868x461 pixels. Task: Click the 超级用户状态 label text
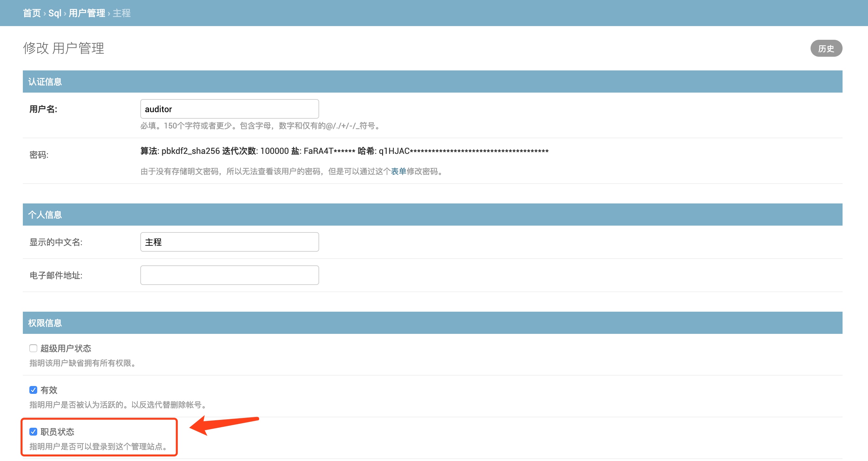[66, 348]
